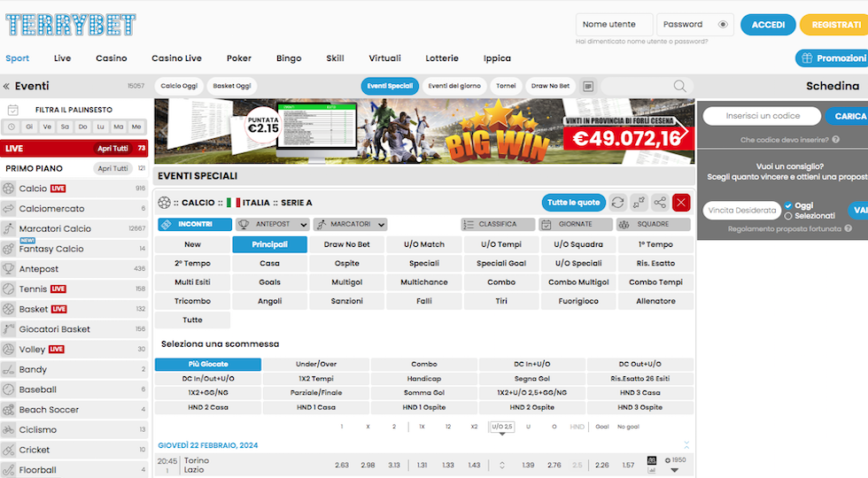
Task: Click the Inserisci un codice field
Action: (762, 116)
